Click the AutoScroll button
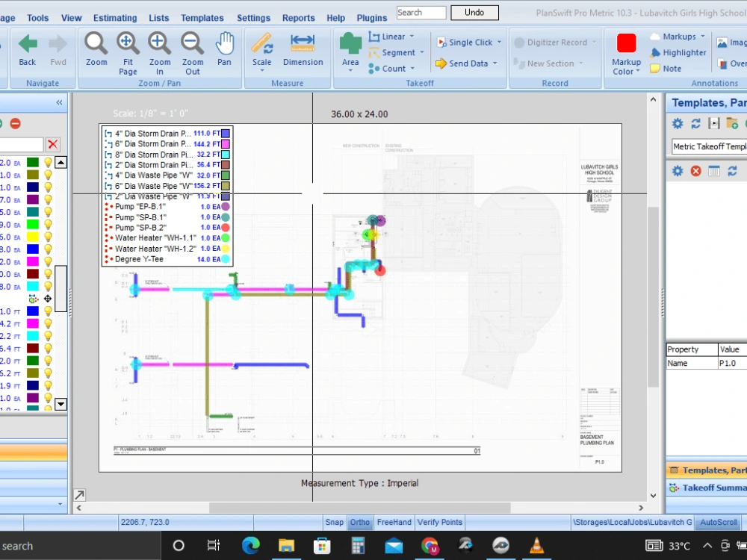 pyautogui.click(x=718, y=523)
